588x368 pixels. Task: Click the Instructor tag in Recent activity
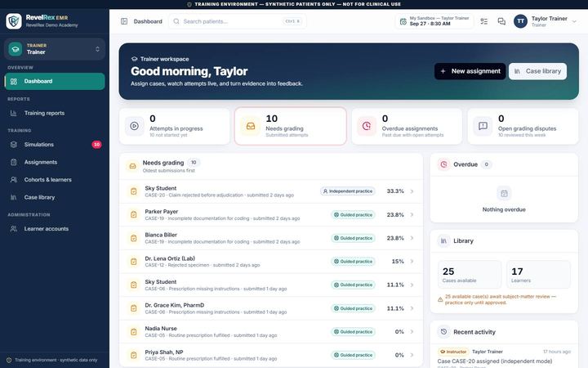453,352
